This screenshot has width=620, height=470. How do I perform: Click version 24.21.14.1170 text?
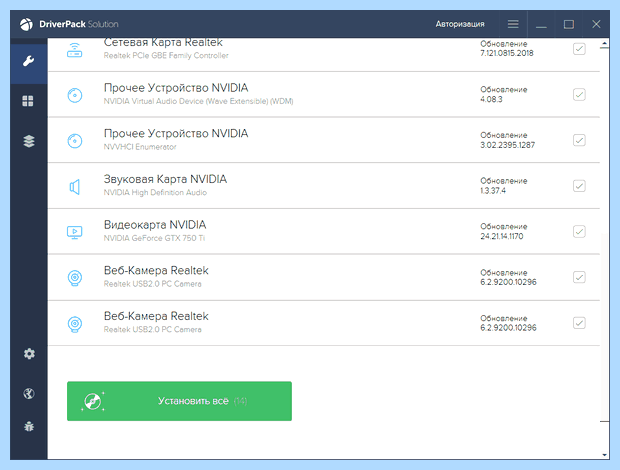click(x=502, y=236)
